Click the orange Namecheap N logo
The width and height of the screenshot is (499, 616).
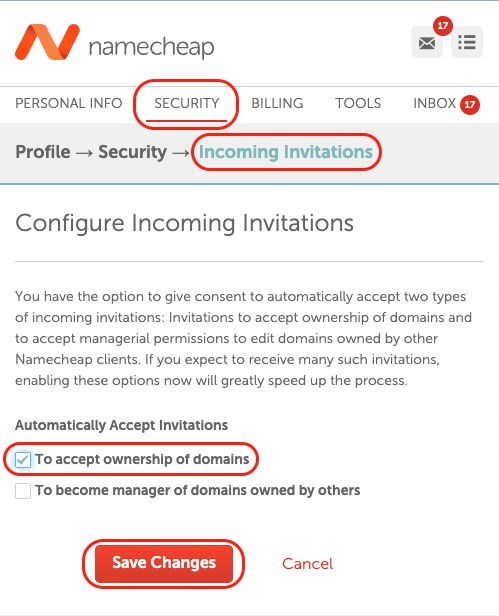click(x=47, y=42)
